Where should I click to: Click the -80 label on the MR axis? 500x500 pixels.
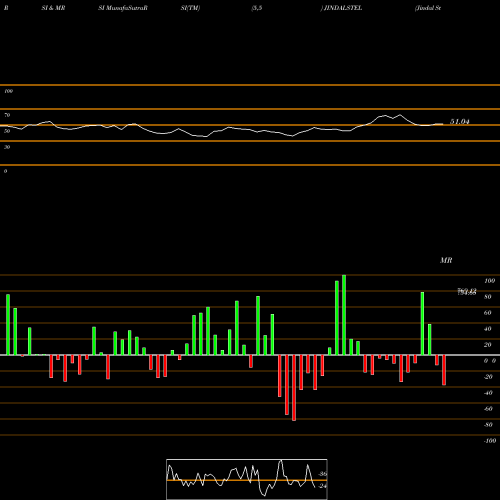[488, 425]
